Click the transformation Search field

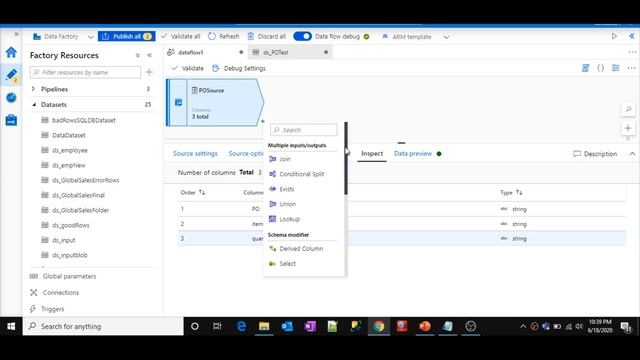click(304, 130)
